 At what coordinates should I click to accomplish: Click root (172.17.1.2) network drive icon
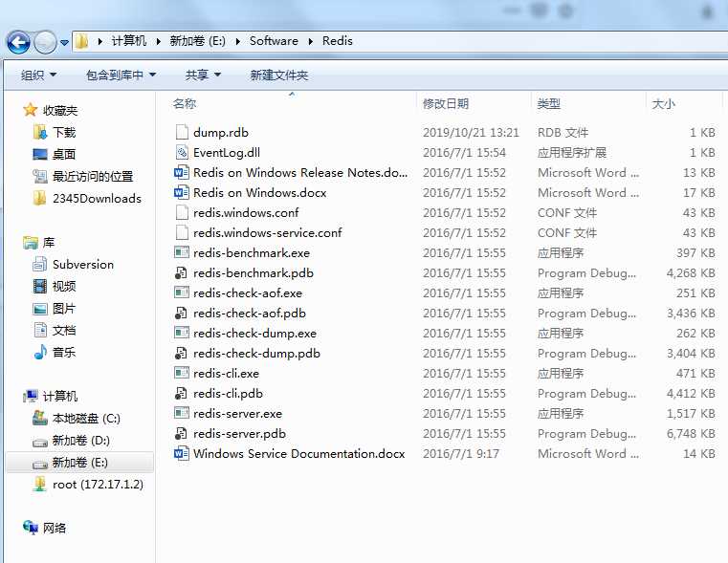pos(40,485)
